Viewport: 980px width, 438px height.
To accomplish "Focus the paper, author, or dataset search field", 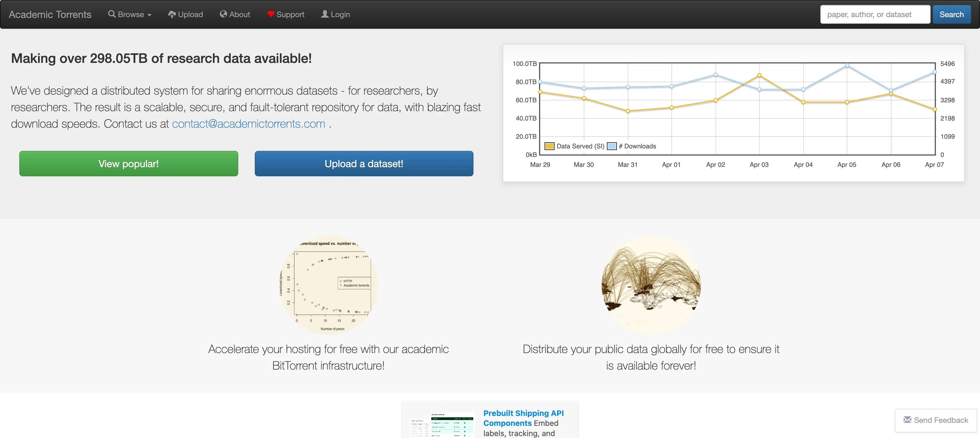I will click(x=875, y=14).
